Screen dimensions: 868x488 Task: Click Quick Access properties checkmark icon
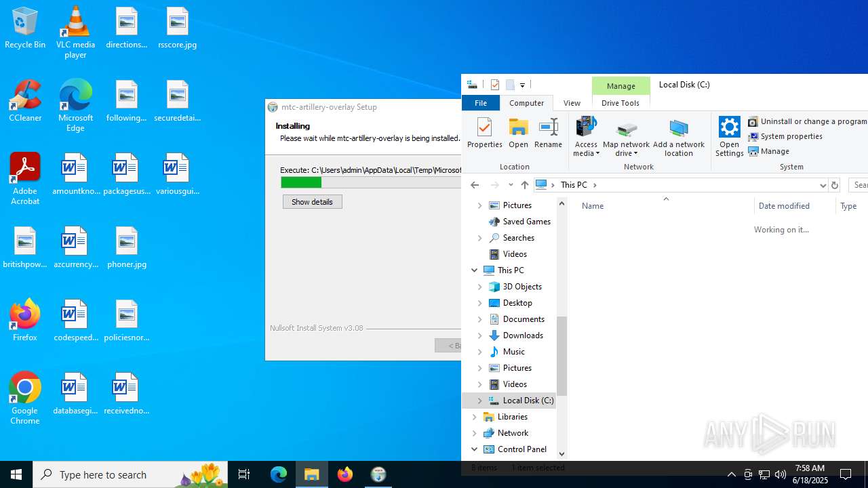click(x=495, y=85)
